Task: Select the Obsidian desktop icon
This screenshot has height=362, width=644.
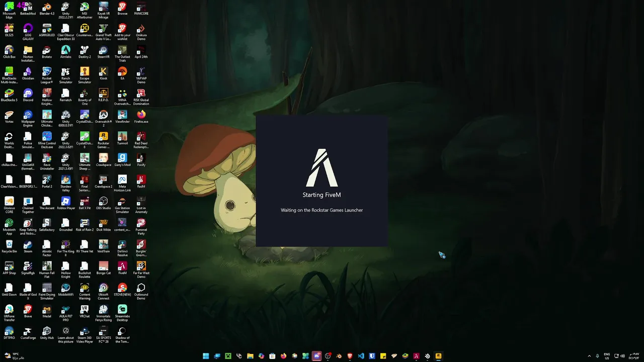Action: 28,74
